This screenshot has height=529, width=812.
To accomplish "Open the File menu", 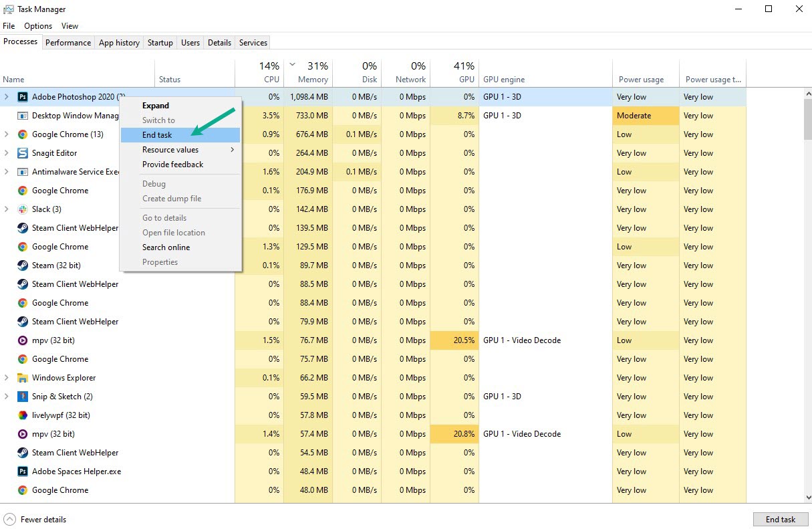I will pos(9,26).
